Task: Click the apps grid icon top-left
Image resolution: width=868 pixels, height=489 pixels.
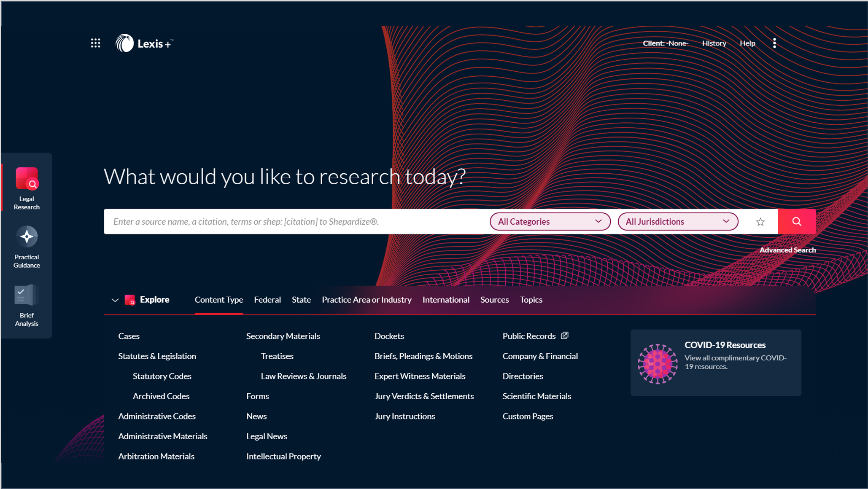Action: (95, 43)
